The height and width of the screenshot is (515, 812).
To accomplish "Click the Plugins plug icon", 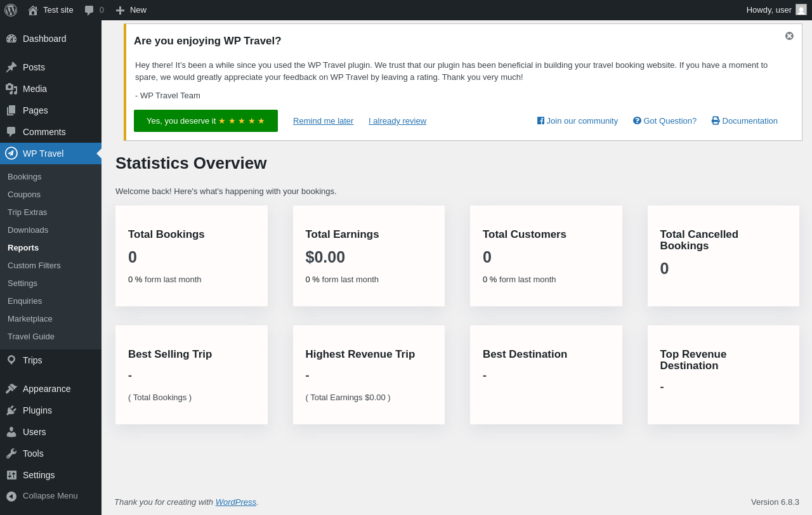I will [11, 410].
